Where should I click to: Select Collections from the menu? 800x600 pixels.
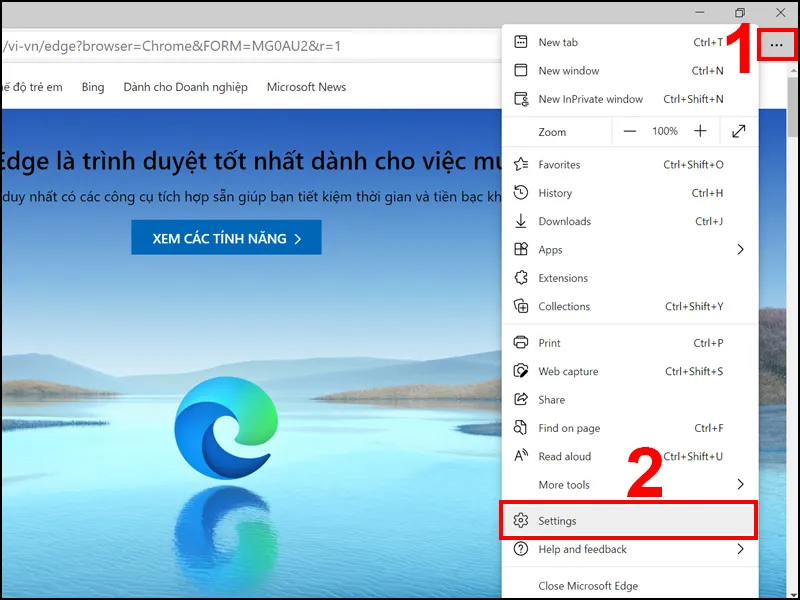pyautogui.click(x=564, y=306)
